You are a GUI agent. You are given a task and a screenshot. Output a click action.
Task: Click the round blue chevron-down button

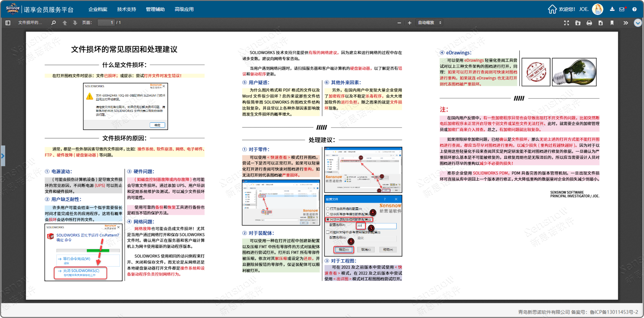638,23
